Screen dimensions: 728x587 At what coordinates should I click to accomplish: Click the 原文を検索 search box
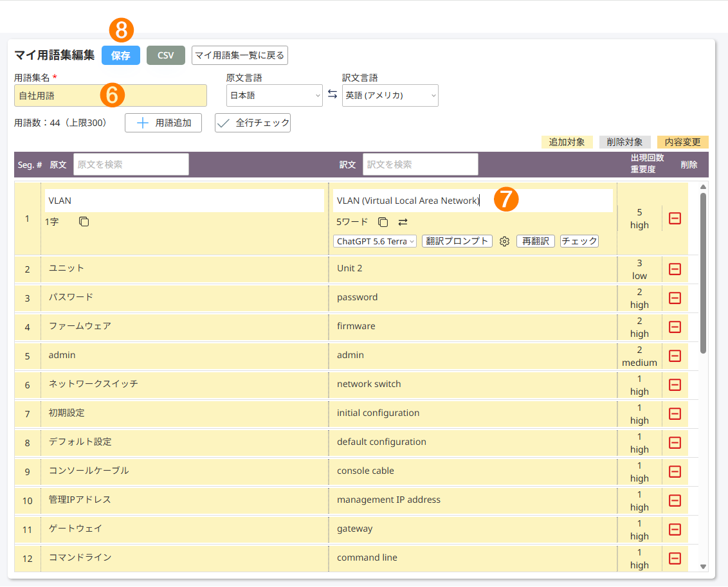tap(131, 165)
